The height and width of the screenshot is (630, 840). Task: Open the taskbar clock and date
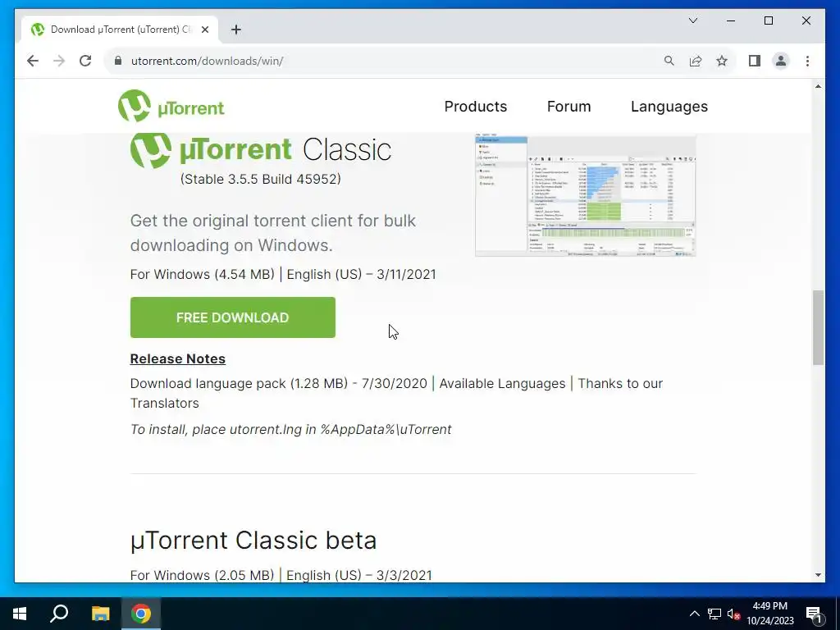click(x=769, y=614)
